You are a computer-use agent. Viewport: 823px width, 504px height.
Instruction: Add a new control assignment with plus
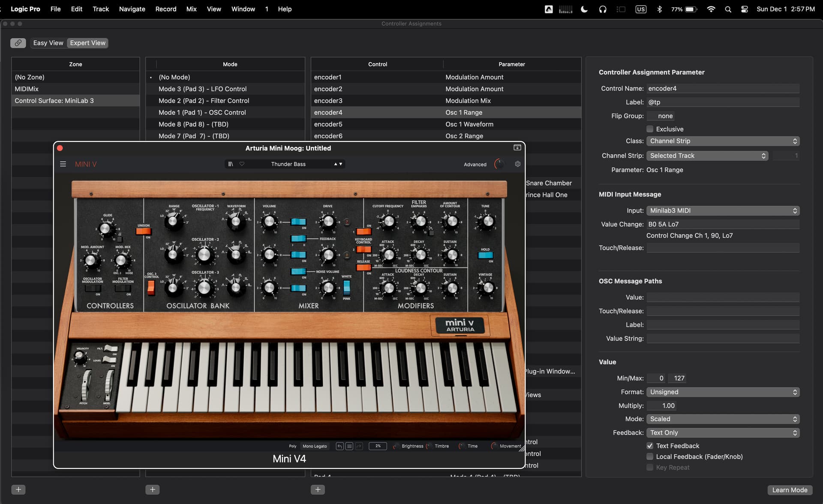318,489
